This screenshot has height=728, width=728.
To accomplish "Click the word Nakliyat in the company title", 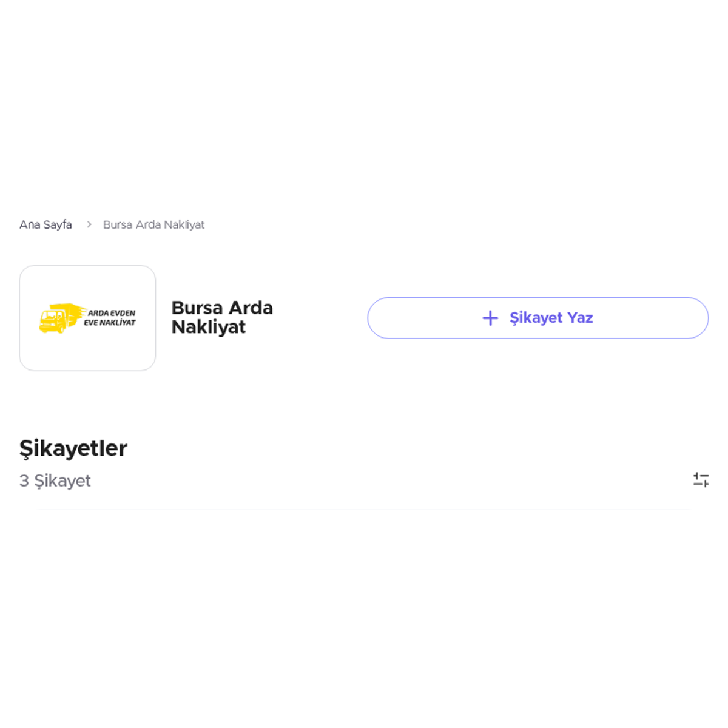I will [x=208, y=327].
